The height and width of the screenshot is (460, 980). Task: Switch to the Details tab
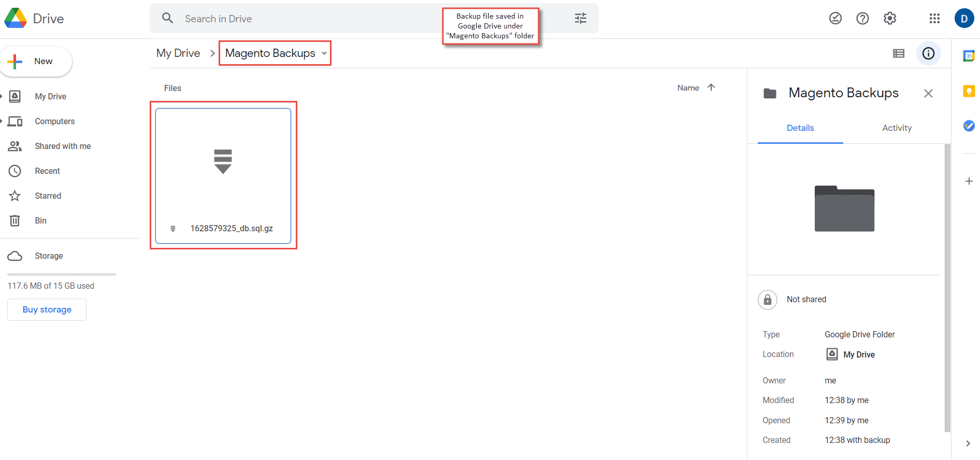click(x=800, y=128)
